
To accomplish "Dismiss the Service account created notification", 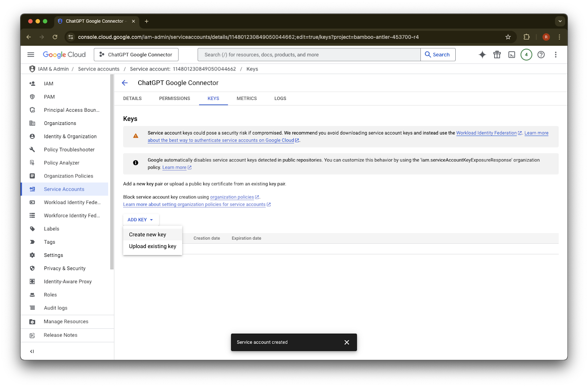I will point(347,342).
